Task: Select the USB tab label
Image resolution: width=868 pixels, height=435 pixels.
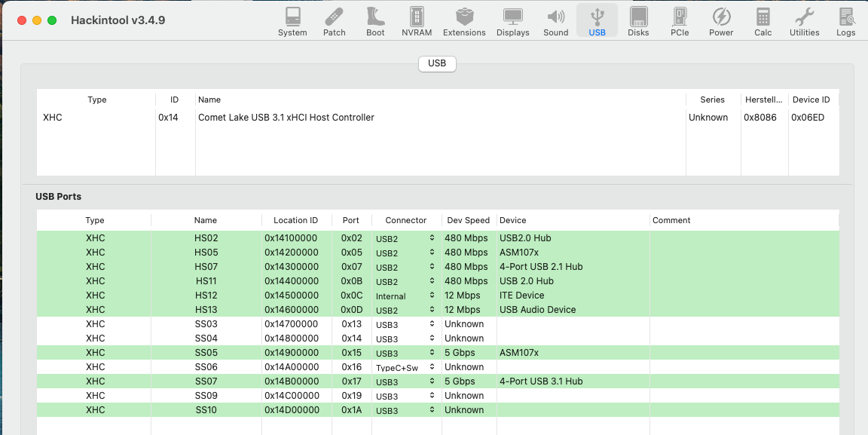Action: click(x=437, y=63)
